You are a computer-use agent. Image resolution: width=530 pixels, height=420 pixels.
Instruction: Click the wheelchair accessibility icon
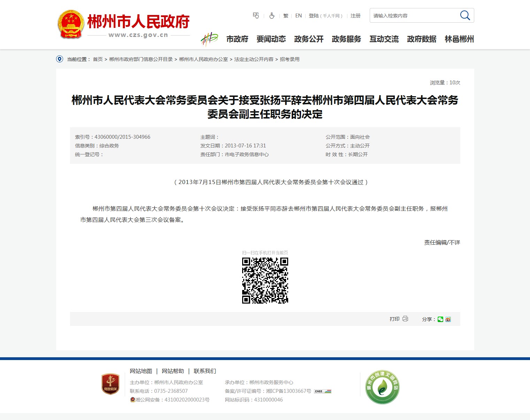tap(272, 16)
